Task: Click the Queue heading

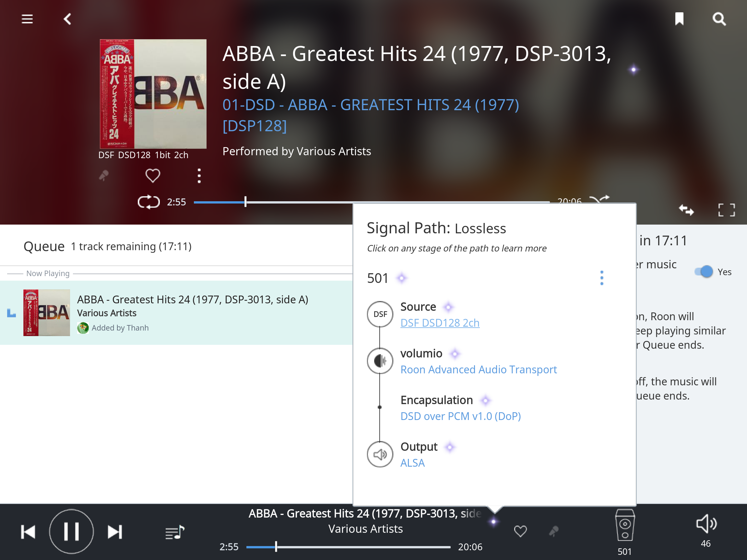Action: (44, 246)
